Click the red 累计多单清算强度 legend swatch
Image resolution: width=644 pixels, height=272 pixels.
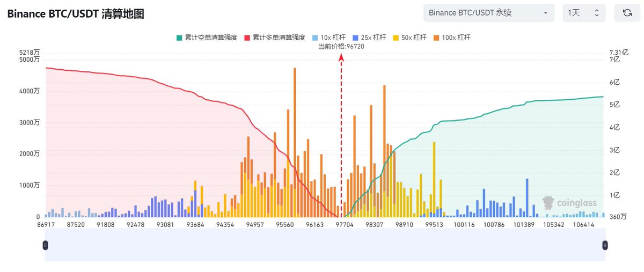[x=247, y=38]
